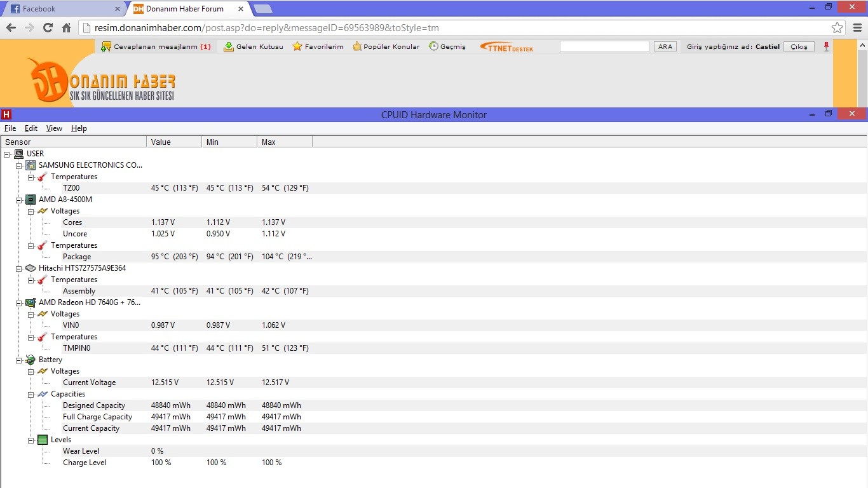Click the Çıkış logout button
Viewport: 868px width, 488px height.
(x=799, y=46)
